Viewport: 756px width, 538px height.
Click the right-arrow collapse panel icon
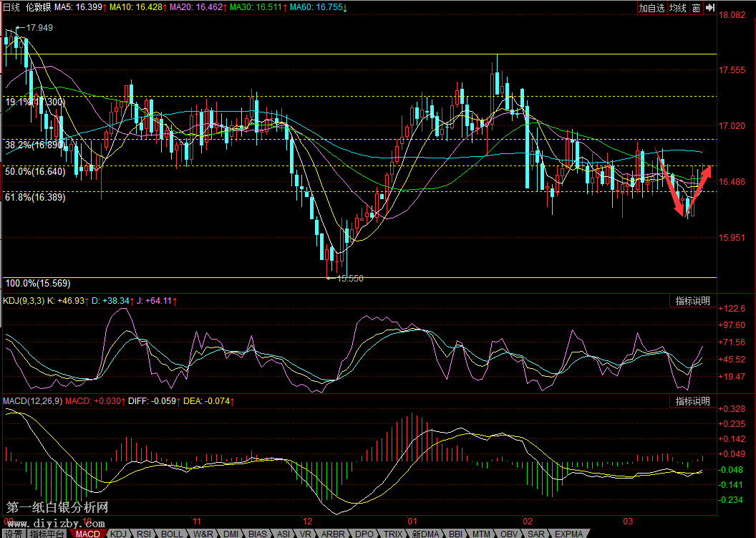(709, 8)
